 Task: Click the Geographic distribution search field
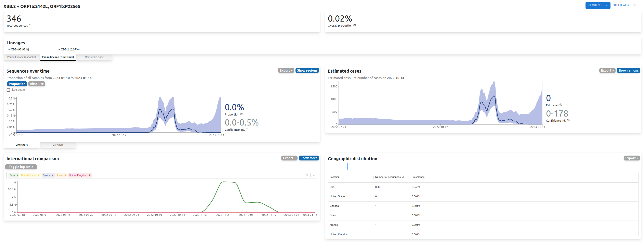[338, 166]
